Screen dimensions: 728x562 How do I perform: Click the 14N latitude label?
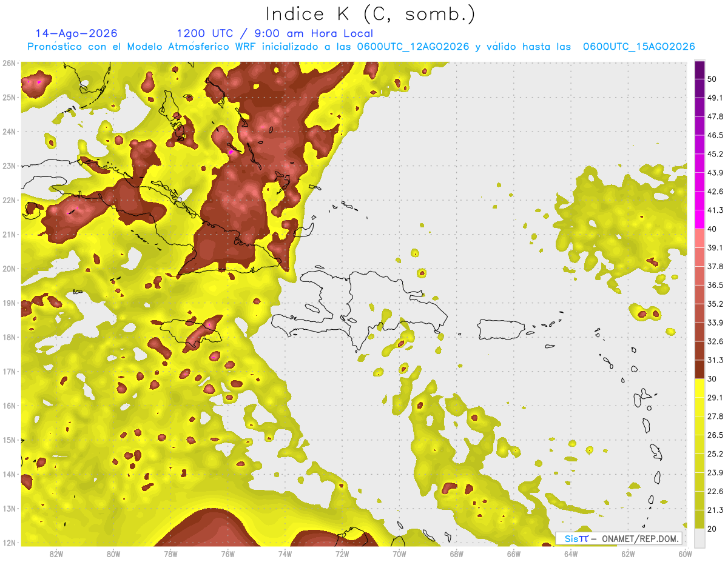pyautogui.click(x=8, y=474)
